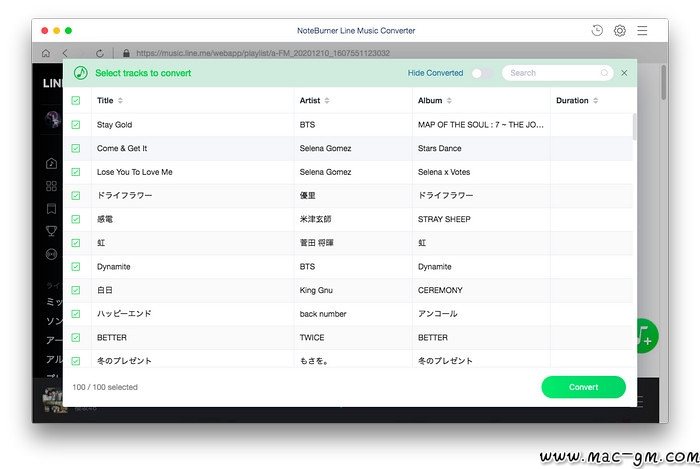The image size is (700, 469).
Task: Click the now-playing album thumbnail
Action: click(x=53, y=400)
